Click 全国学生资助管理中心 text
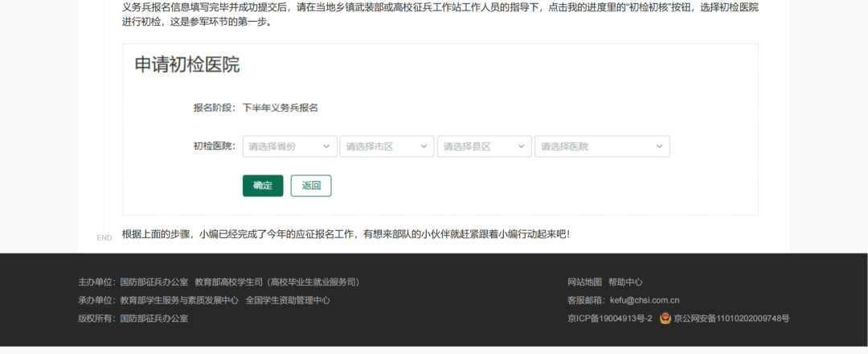This screenshot has height=354, width=868. pos(288,300)
